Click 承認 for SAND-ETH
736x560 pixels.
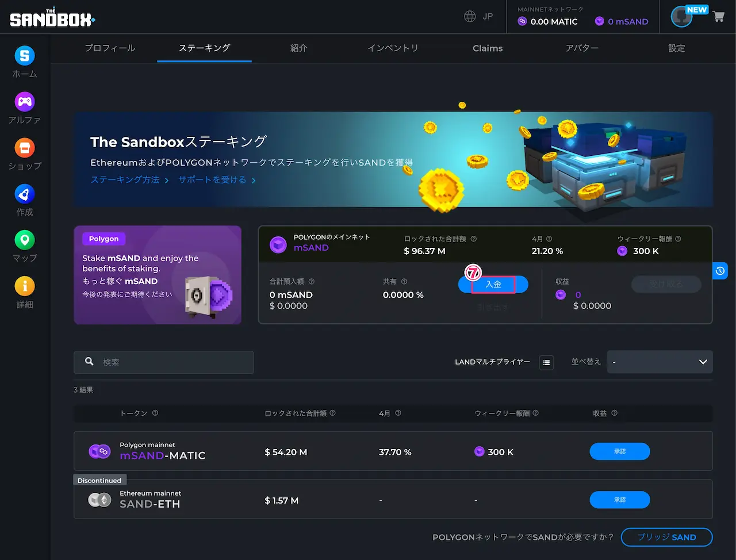tap(620, 500)
